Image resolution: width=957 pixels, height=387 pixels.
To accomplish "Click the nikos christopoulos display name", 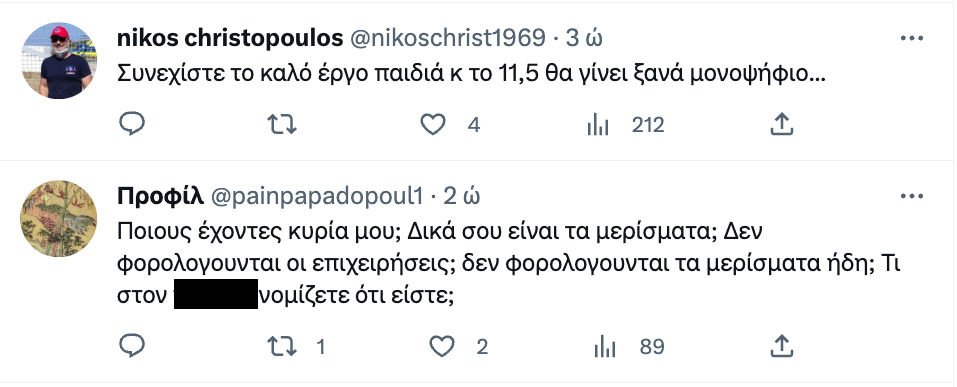I will (229, 38).
